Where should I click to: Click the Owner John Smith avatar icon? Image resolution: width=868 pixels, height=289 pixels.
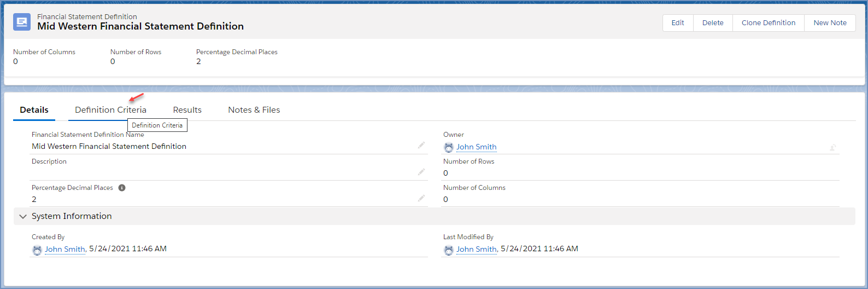tap(449, 147)
